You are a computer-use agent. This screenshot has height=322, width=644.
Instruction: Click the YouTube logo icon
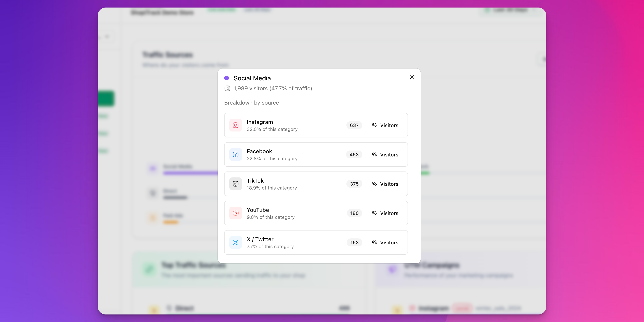pos(235,213)
